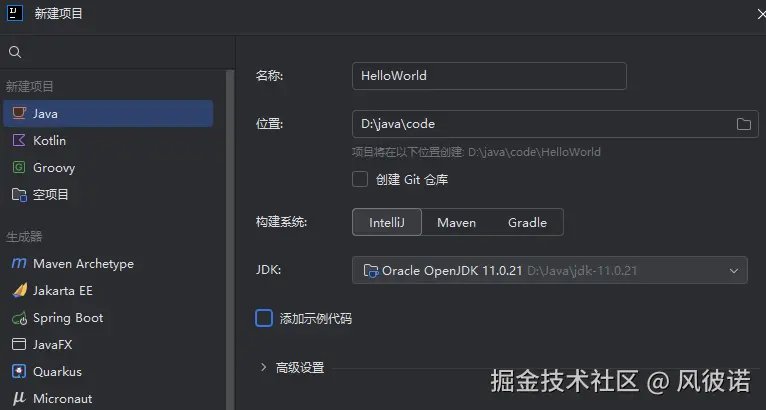
Task: Enable the 创建 Git 仓库 checkbox
Action: (360, 179)
